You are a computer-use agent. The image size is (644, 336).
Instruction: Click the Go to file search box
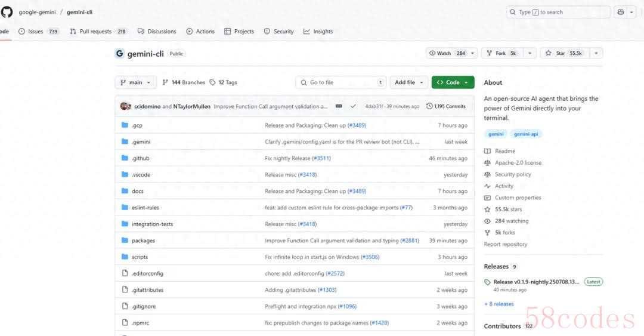341,82
